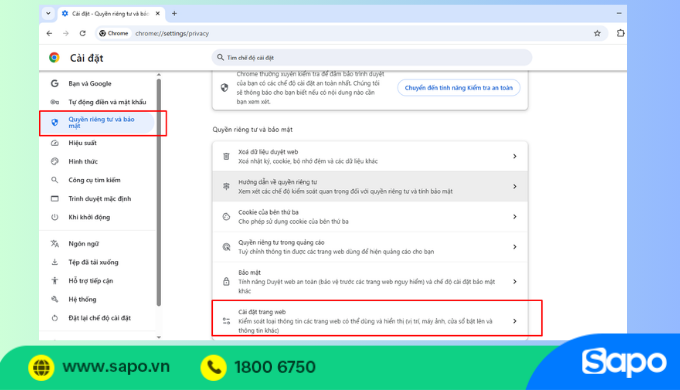
Task: Expand Xoá dữ liệu duyệt web chevron
Action: point(515,156)
